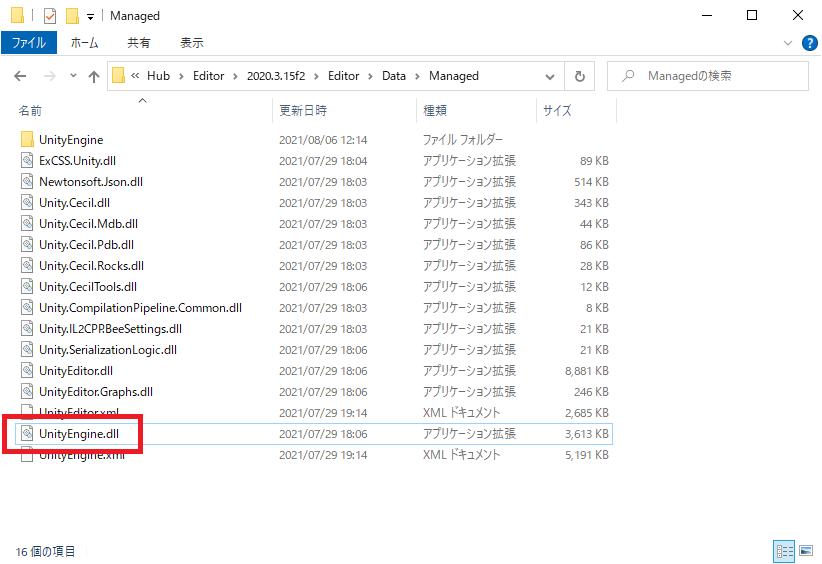Viewport: 822px width, 564px height.
Task: Select the UnityEditor.dll file icon
Action: (x=27, y=370)
